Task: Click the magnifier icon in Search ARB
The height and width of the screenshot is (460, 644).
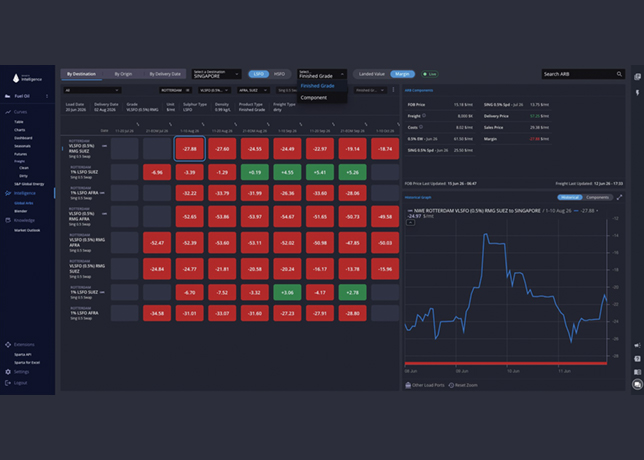Action: (x=619, y=74)
